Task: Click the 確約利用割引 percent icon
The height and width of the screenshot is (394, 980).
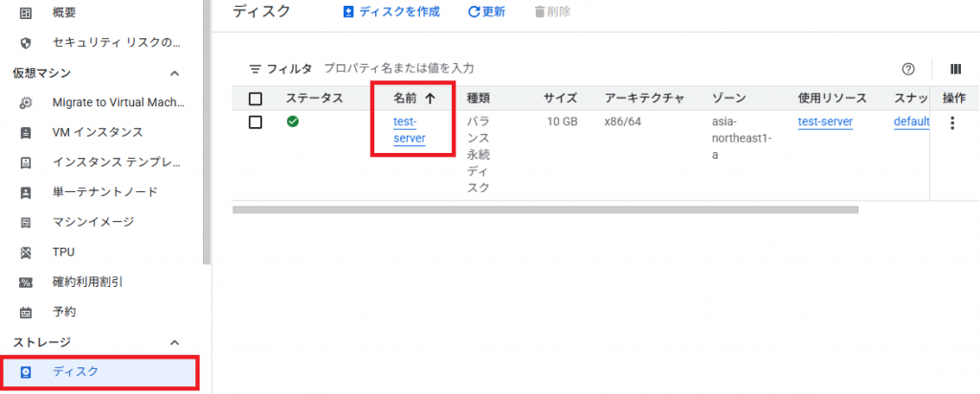Action: click(x=26, y=282)
